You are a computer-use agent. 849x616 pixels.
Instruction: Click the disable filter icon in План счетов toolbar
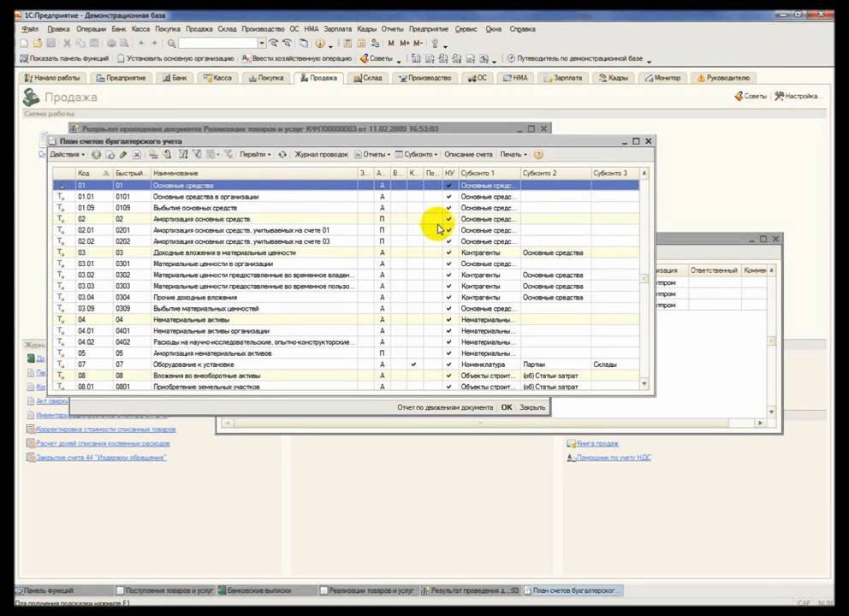[229, 155]
